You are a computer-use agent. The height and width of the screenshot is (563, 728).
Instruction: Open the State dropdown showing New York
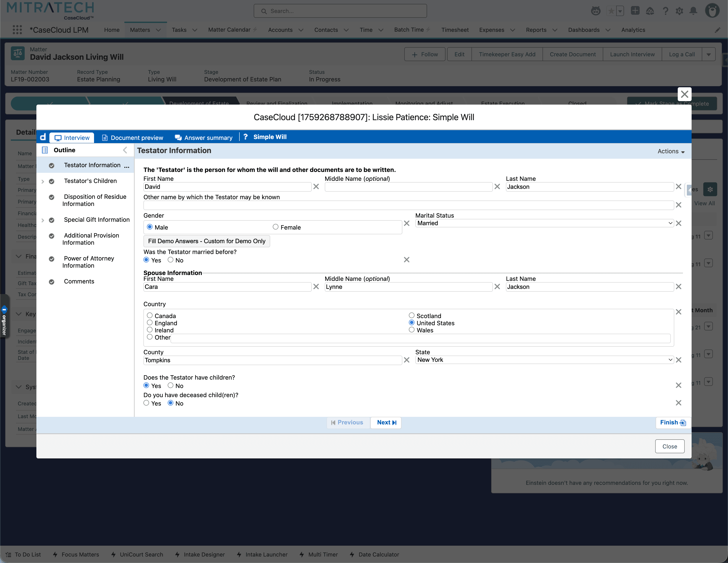(x=544, y=360)
